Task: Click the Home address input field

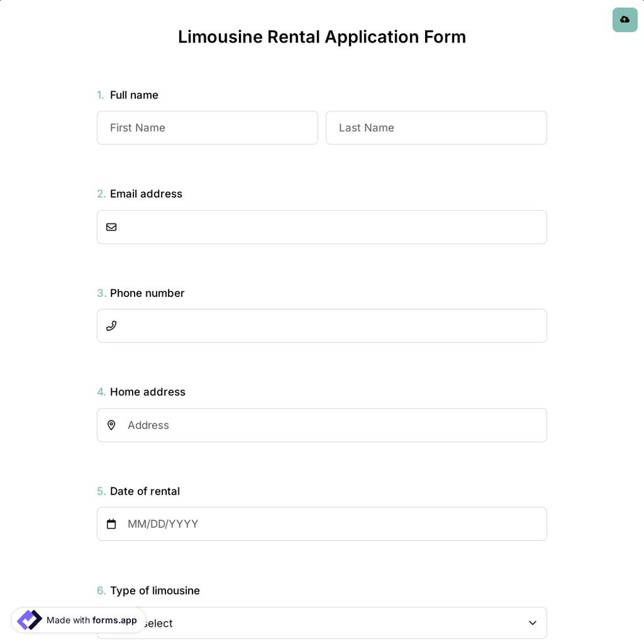Action: [x=322, y=425]
